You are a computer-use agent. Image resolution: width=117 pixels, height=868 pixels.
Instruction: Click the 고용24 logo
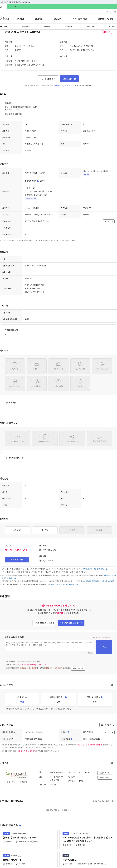[5, 19]
